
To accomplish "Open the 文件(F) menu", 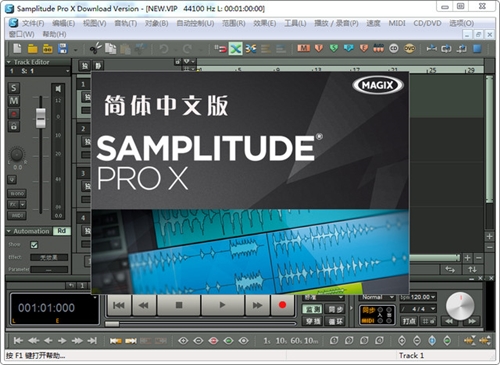I will (x=33, y=23).
